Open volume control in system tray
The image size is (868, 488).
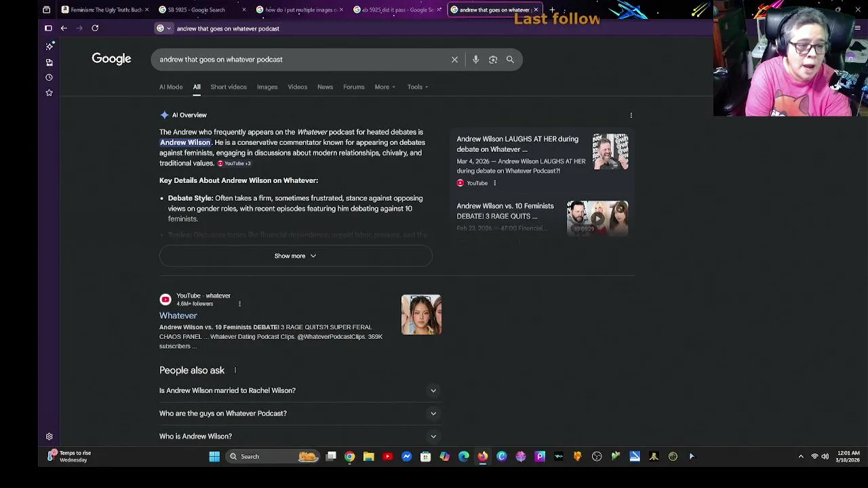coord(825,457)
